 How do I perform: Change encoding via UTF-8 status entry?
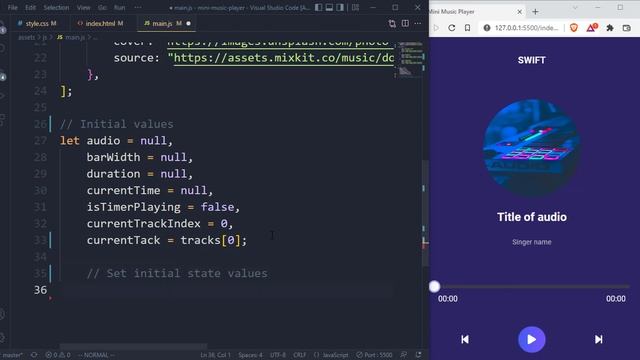[x=278, y=355]
